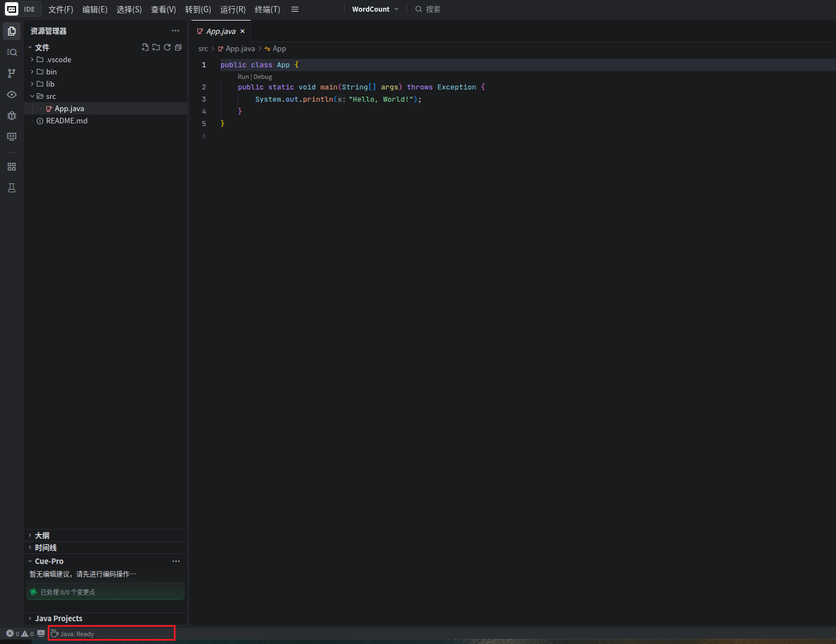Open README.md in the file tree
The image size is (836, 644).
pyautogui.click(x=106, y=121)
